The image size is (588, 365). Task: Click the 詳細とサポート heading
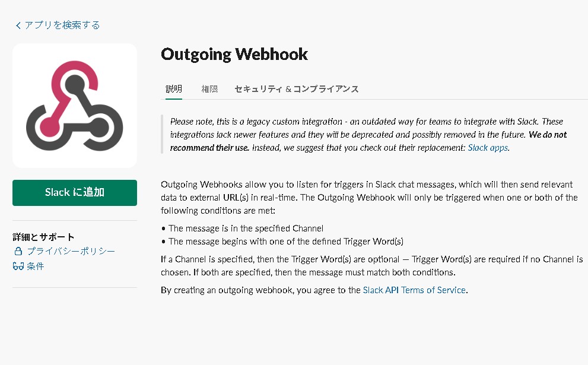[x=43, y=237]
